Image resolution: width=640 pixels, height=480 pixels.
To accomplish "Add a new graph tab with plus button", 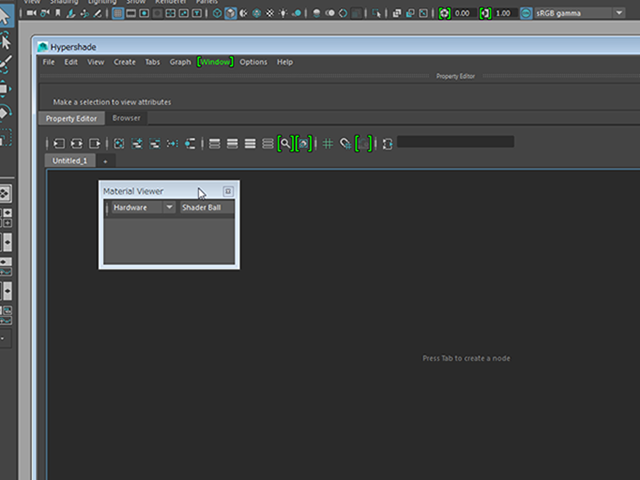I will (x=105, y=161).
